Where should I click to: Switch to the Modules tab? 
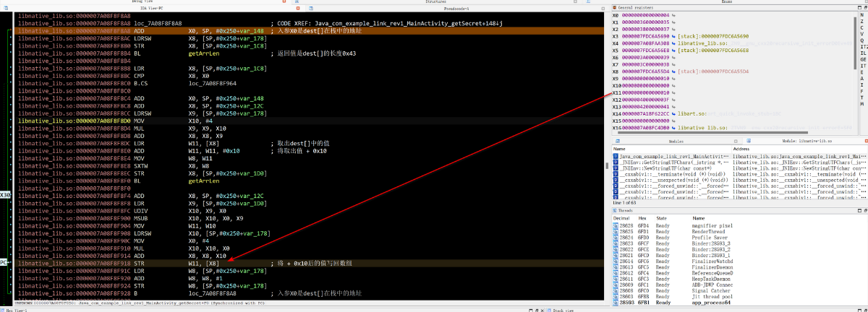tap(676, 142)
